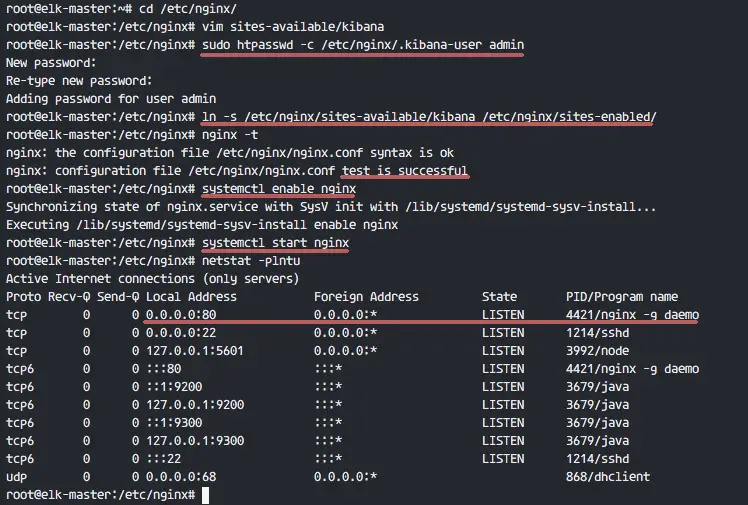Click the tcp6 127.0.0.1:9300 address
Image resolution: width=748 pixels, height=505 pixels.
pos(195,441)
